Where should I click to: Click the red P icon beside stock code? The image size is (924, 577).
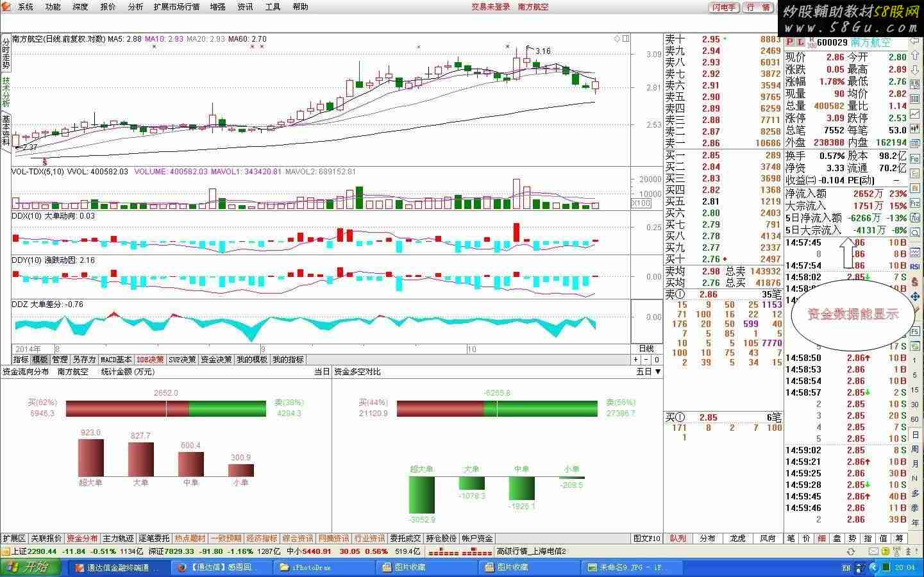(790, 42)
